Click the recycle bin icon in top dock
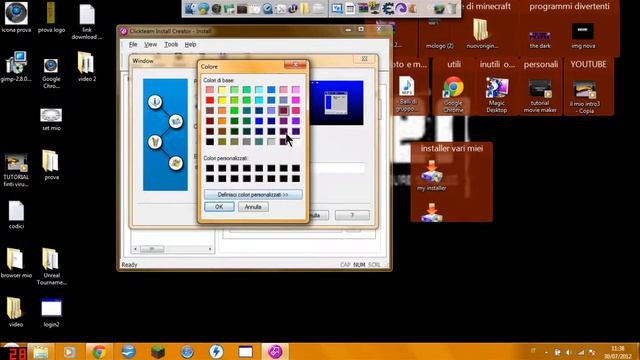The image size is (640, 360). click(452, 8)
